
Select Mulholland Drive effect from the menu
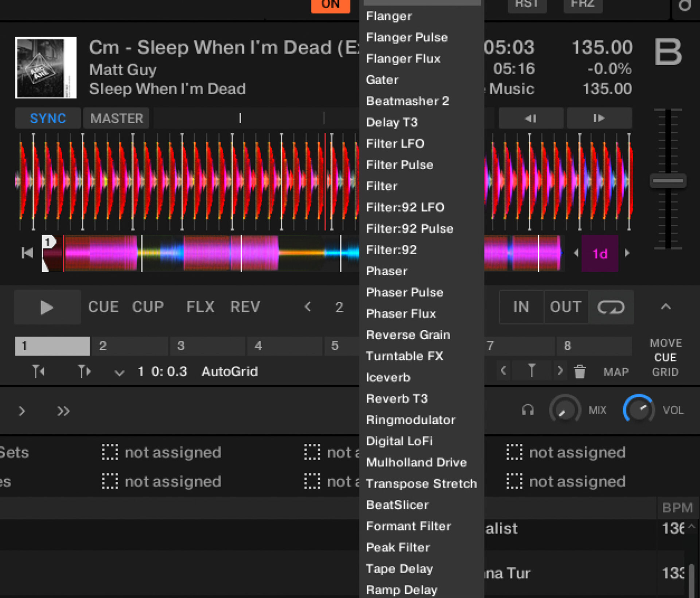[x=416, y=462]
